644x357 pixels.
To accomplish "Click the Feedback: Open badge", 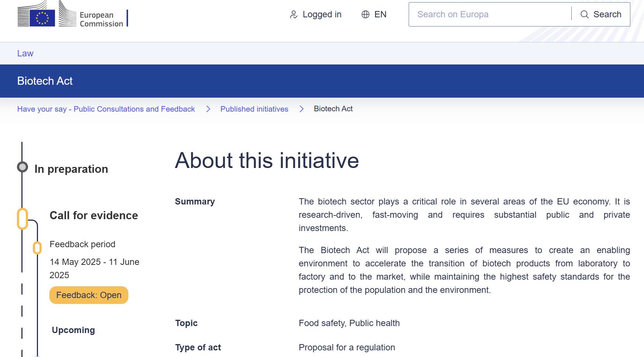I will point(89,295).
